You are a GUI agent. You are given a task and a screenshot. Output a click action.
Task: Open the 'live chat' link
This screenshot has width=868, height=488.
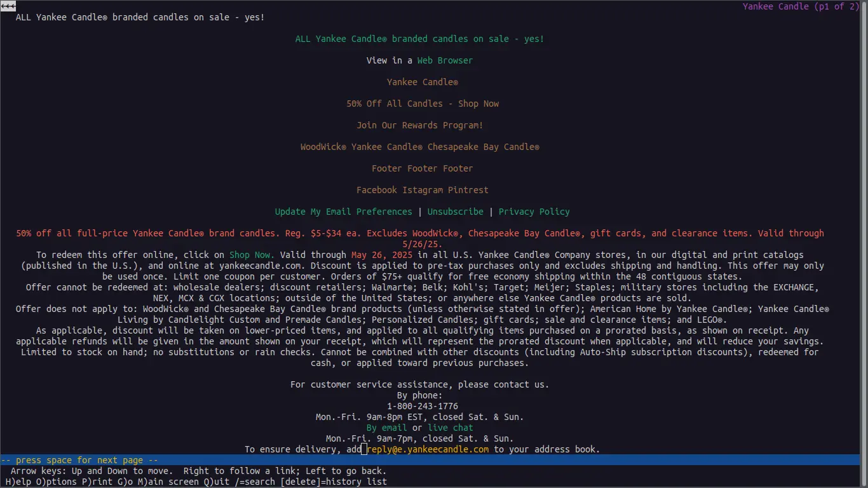tap(451, 428)
